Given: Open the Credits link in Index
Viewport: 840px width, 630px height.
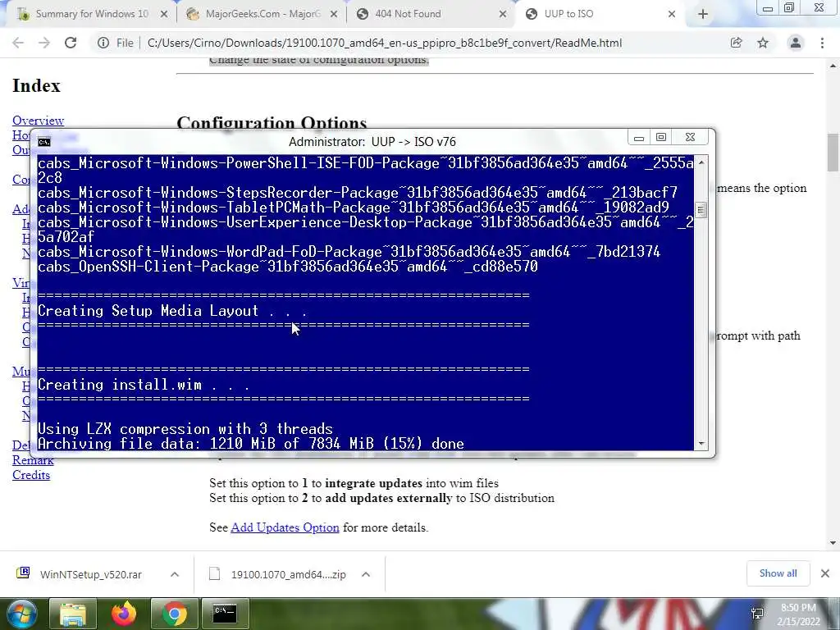Looking at the screenshot, I should [x=31, y=475].
